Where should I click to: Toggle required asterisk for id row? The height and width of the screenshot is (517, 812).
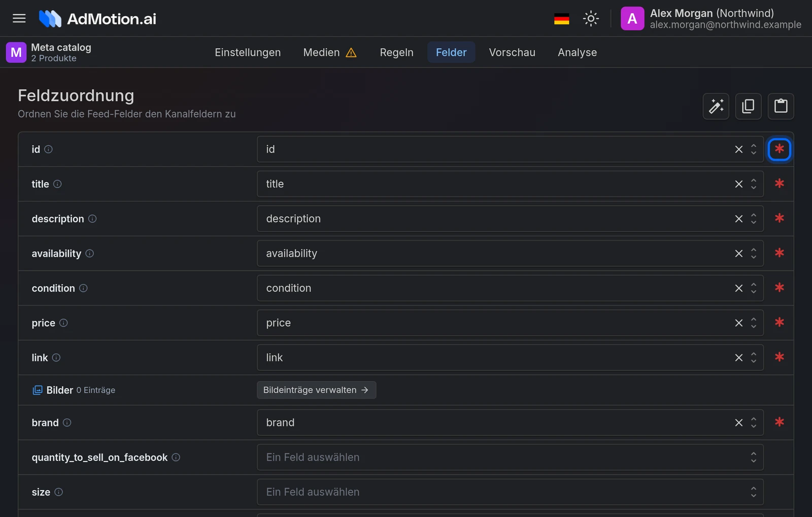780,149
